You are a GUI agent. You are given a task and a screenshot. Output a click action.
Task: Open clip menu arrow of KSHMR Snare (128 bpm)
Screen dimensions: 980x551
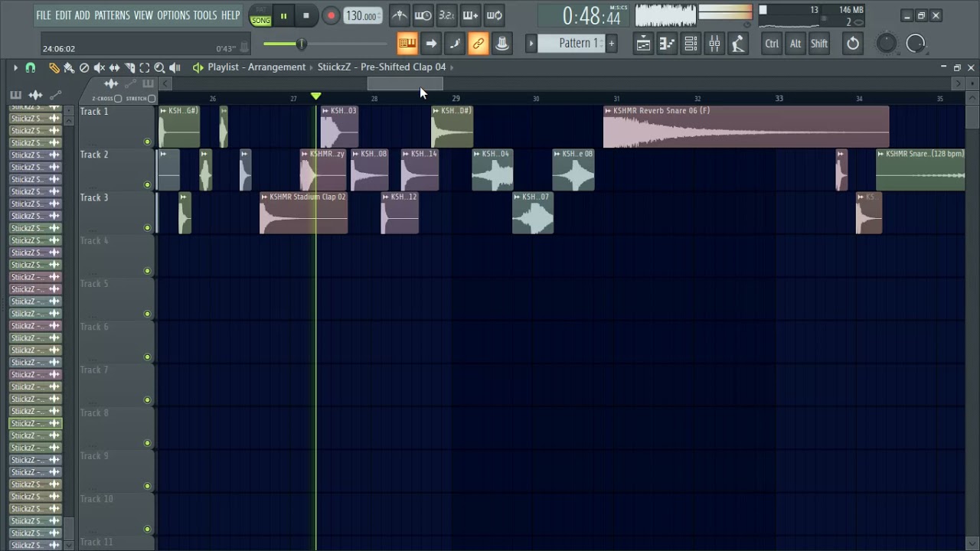pyautogui.click(x=880, y=154)
